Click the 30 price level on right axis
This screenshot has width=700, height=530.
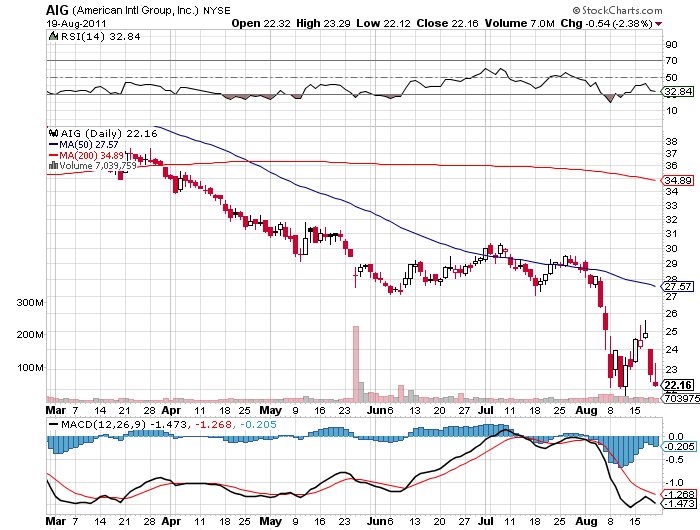[671, 249]
